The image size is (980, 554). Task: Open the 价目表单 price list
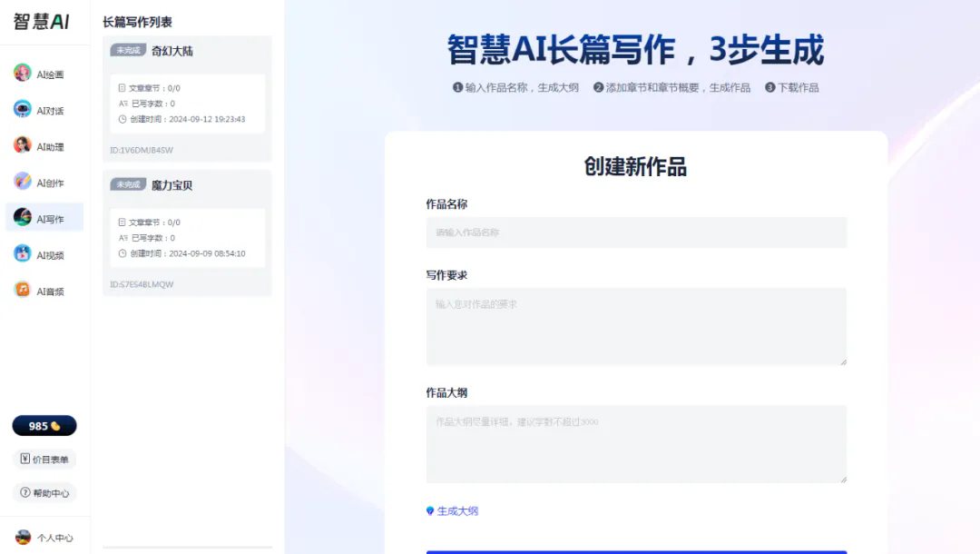coord(44,460)
